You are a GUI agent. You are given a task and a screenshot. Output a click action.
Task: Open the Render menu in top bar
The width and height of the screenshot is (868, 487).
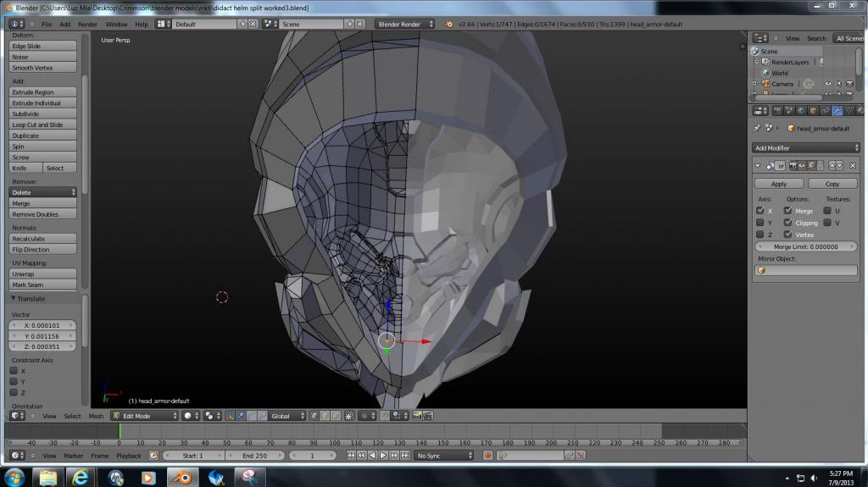coord(87,25)
